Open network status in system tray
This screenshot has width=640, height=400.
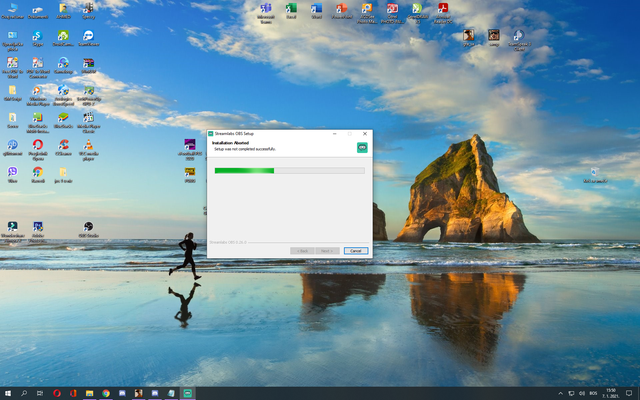coord(571,393)
